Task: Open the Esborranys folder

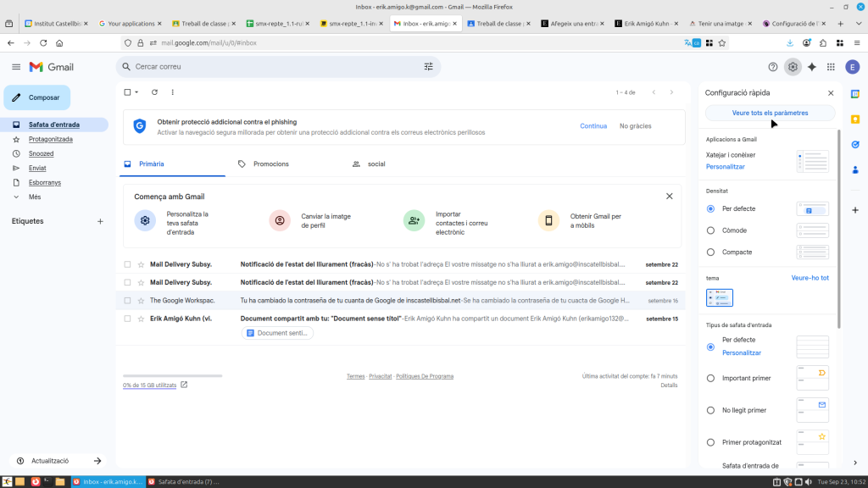Action: coord(44,182)
